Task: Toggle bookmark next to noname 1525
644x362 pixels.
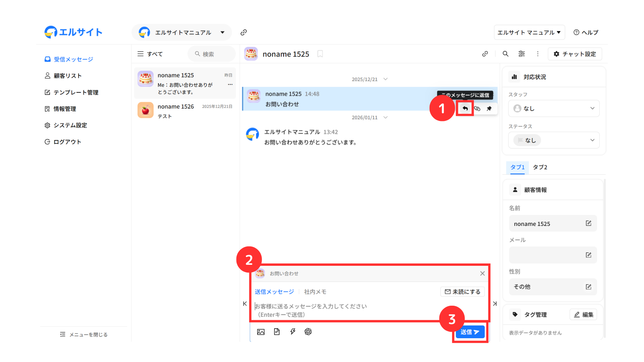Action: (320, 54)
